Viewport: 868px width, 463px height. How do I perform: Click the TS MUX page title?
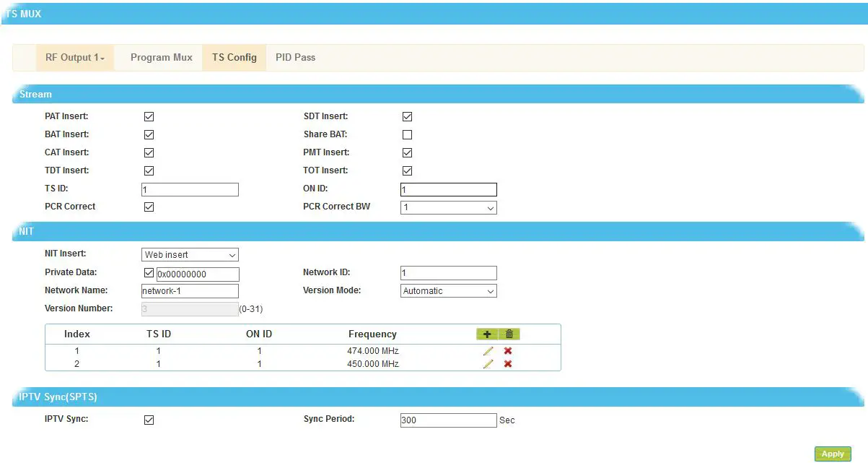pos(23,14)
